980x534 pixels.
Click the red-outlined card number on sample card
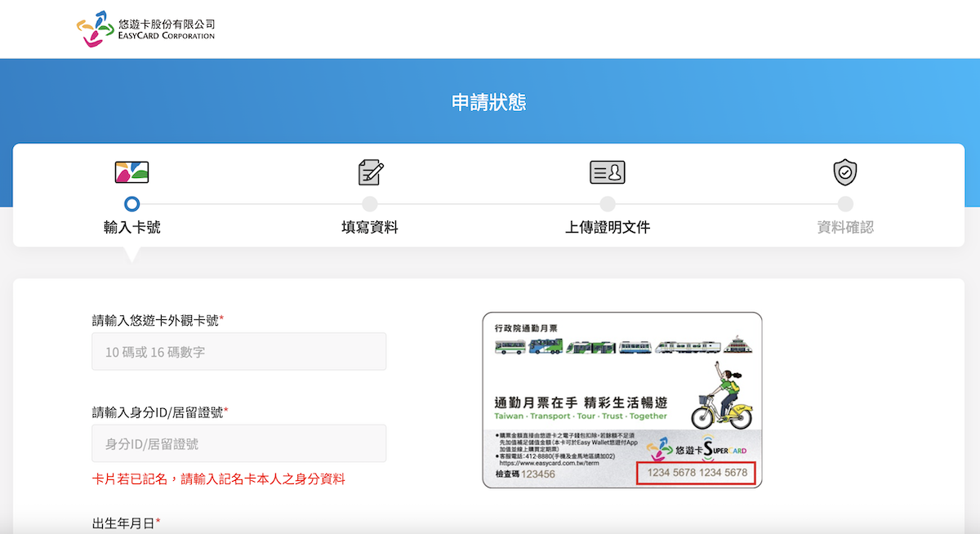[x=695, y=474]
